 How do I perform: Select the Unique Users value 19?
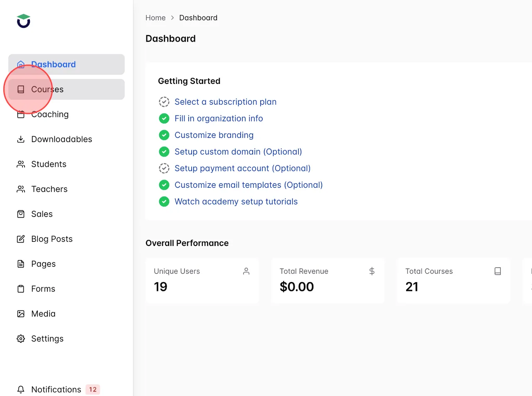[x=160, y=287]
